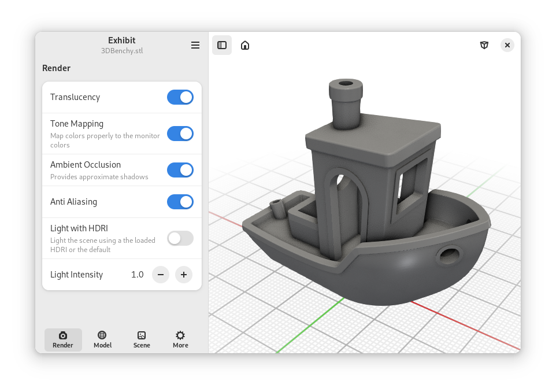556x392 pixels.
Task: Switch to the Model tab
Action: coord(102,340)
